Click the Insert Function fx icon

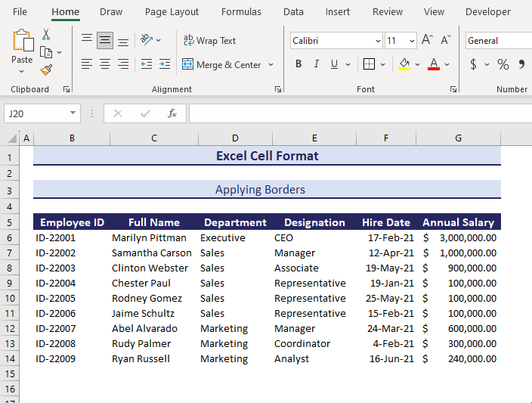tap(172, 113)
